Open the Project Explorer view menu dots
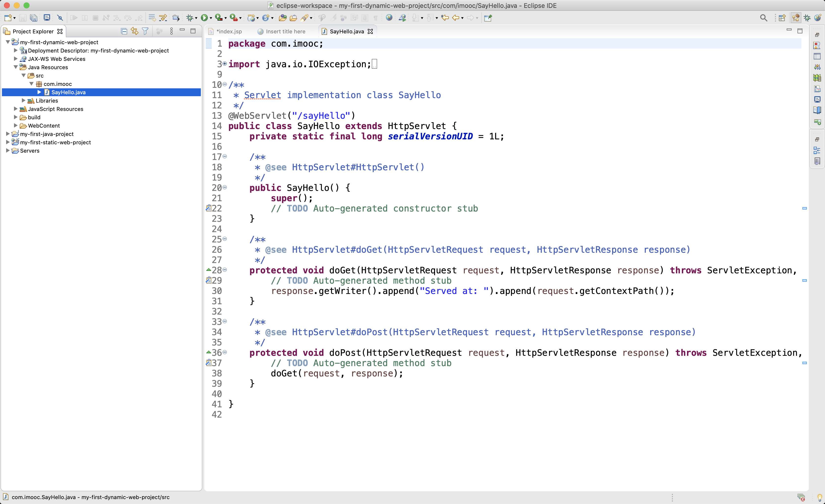825x504 pixels. pyautogui.click(x=171, y=31)
